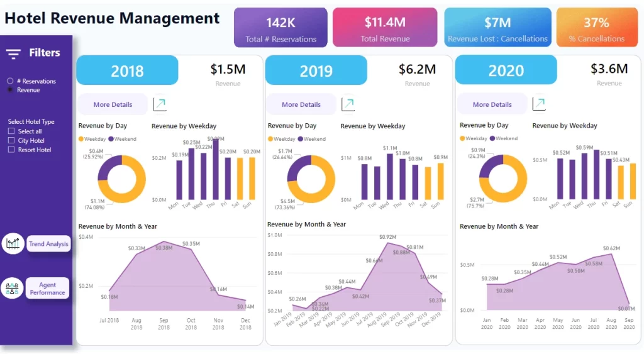This screenshot has height=354, width=644.
Task: Click the Agent Performance people icon
Action: click(x=13, y=288)
